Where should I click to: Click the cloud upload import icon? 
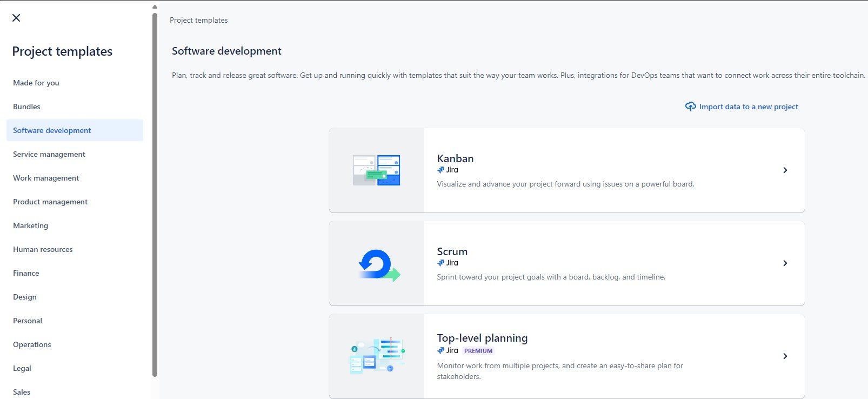[690, 107]
